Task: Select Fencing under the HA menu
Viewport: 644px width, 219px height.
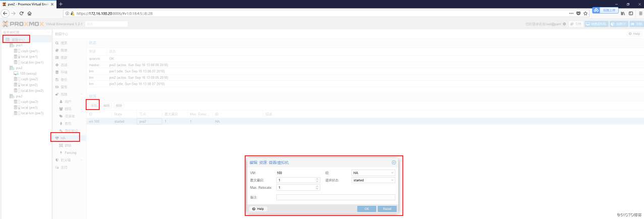Action: click(70, 152)
